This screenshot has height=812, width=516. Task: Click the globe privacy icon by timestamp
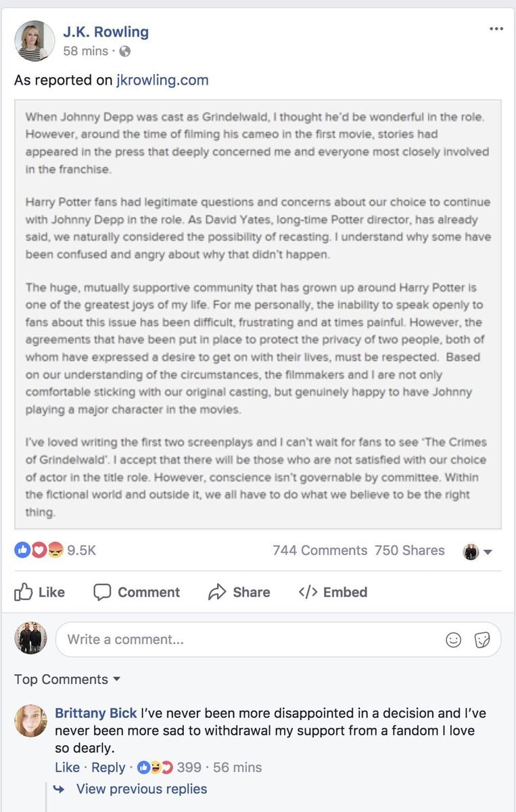pos(124,51)
